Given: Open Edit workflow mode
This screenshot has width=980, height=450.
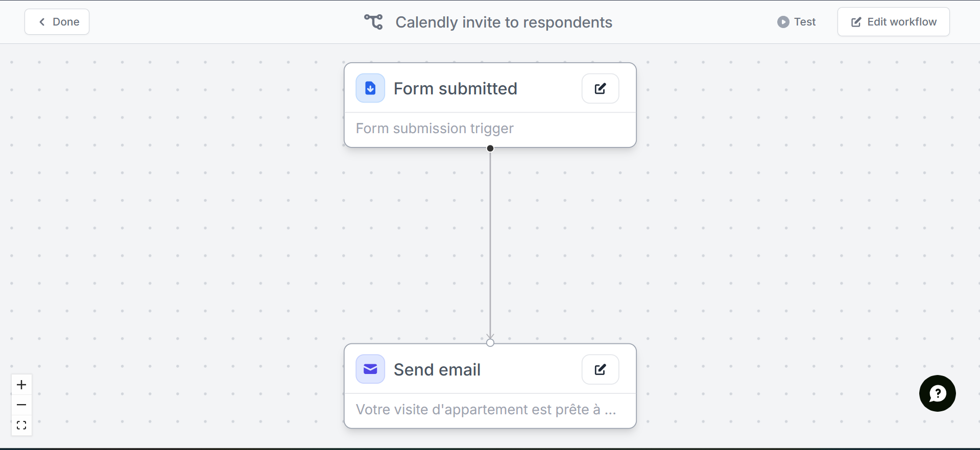Looking at the screenshot, I should coord(893,22).
